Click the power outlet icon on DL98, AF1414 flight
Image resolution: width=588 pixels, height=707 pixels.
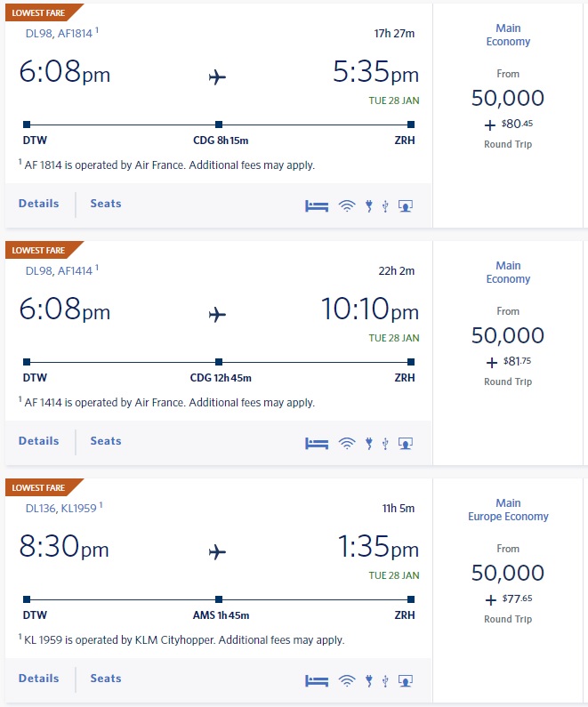368,443
